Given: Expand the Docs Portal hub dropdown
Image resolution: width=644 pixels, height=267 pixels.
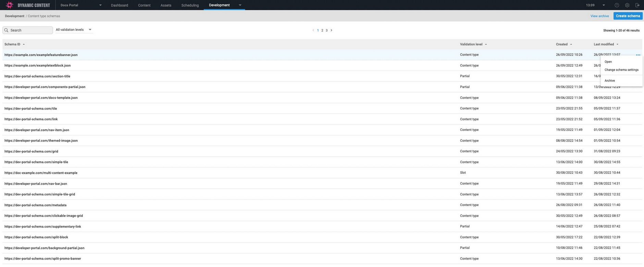Looking at the screenshot, I should pos(100,5).
